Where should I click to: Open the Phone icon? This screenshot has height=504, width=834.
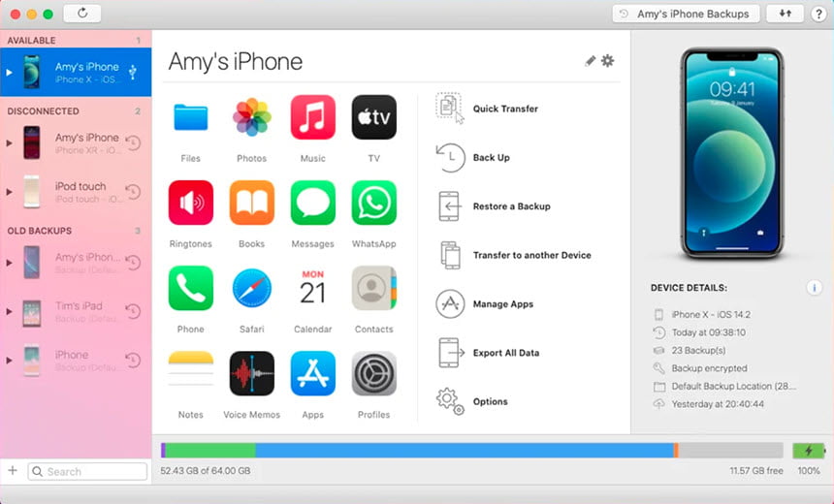tap(190, 288)
